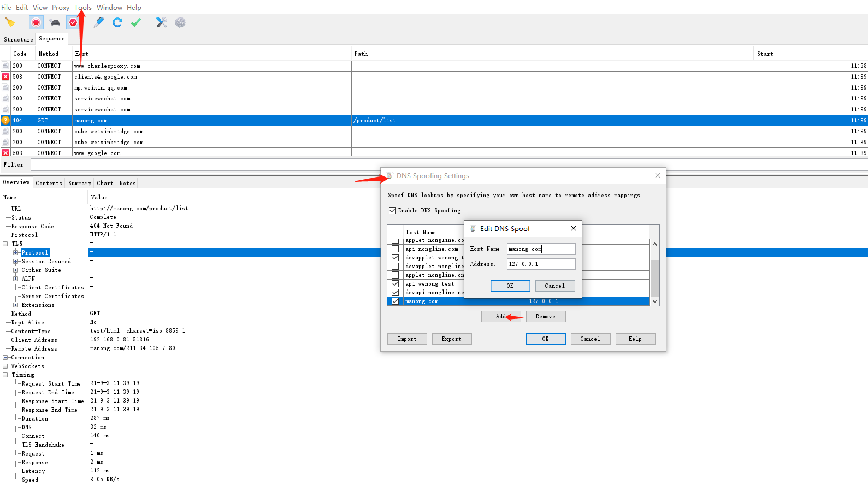The height and width of the screenshot is (485, 868).
Task: Toggle breakpoints checkmark icon in toolbar
Action: coord(73,22)
